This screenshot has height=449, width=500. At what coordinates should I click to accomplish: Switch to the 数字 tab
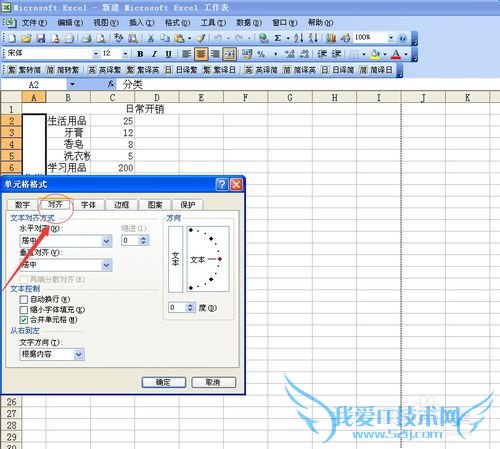point(22,205)
